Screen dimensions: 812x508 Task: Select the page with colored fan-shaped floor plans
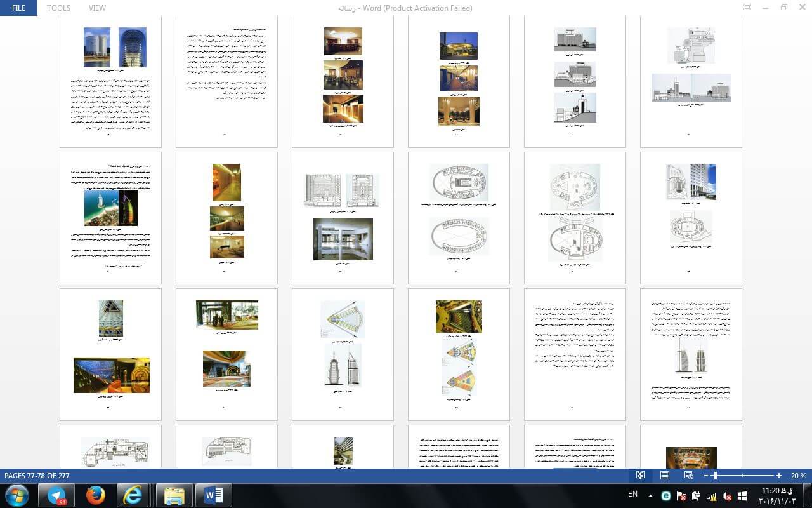(x=459, y=354)
